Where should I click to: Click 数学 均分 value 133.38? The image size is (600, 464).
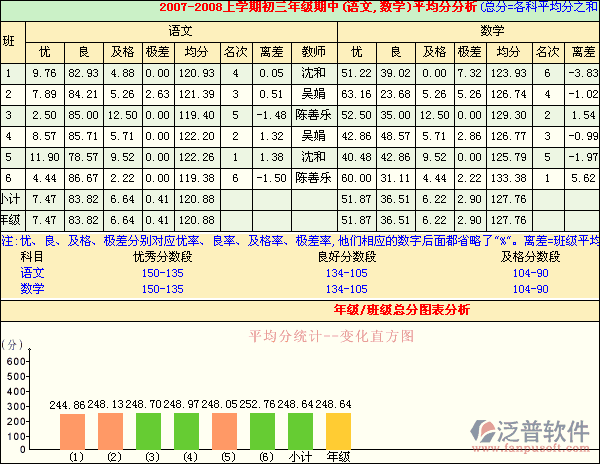pos(509,178)
